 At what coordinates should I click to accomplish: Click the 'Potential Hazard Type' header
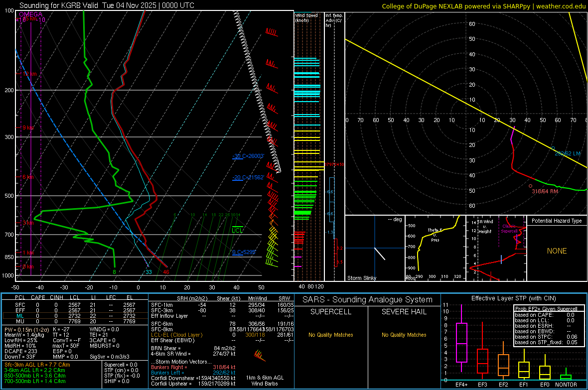tap(557, 221)
